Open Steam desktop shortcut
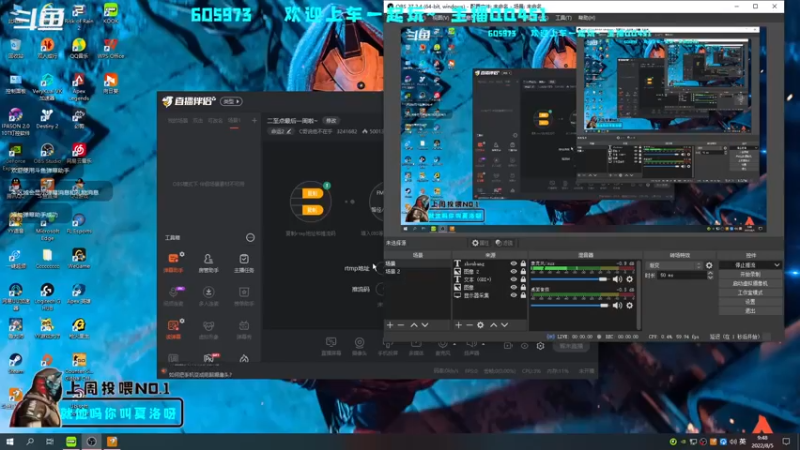Image resolution: width=800 pixels, height=450 pixels. [15, 363]
